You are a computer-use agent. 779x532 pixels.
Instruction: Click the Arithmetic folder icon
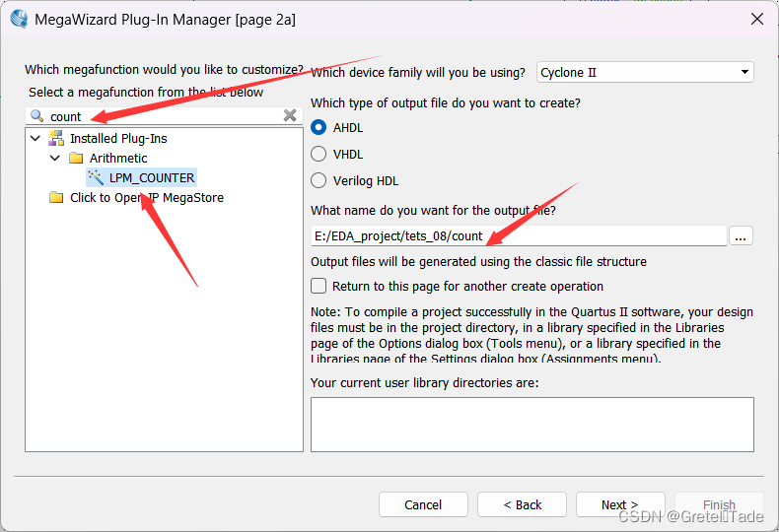(76, 158)
